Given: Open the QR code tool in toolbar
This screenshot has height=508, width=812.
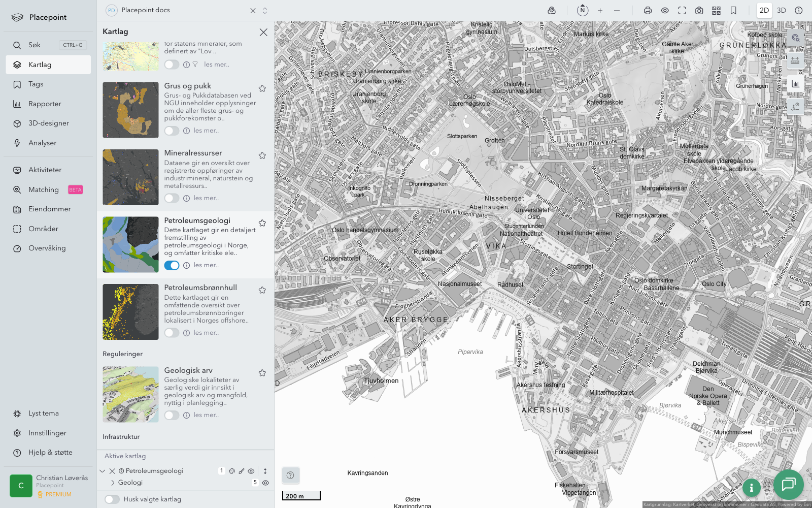Looking at the screenshot, I should [716, 11].
